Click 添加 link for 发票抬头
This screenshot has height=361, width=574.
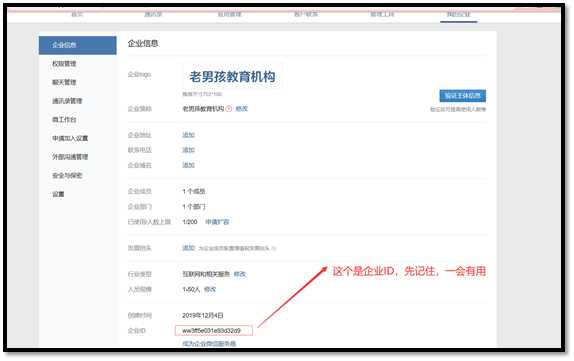pos(189,248)
